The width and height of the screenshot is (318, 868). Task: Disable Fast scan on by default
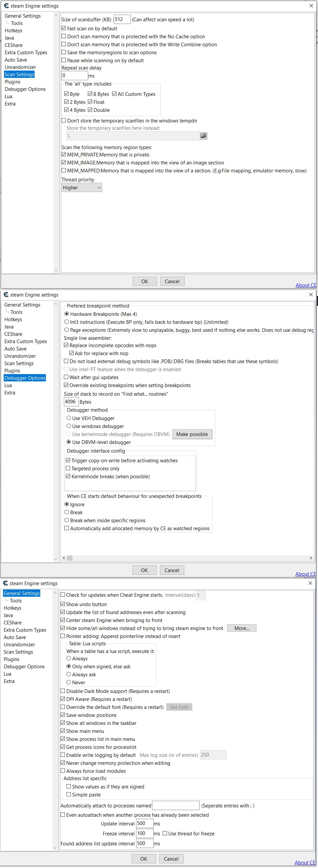[64, 29]
